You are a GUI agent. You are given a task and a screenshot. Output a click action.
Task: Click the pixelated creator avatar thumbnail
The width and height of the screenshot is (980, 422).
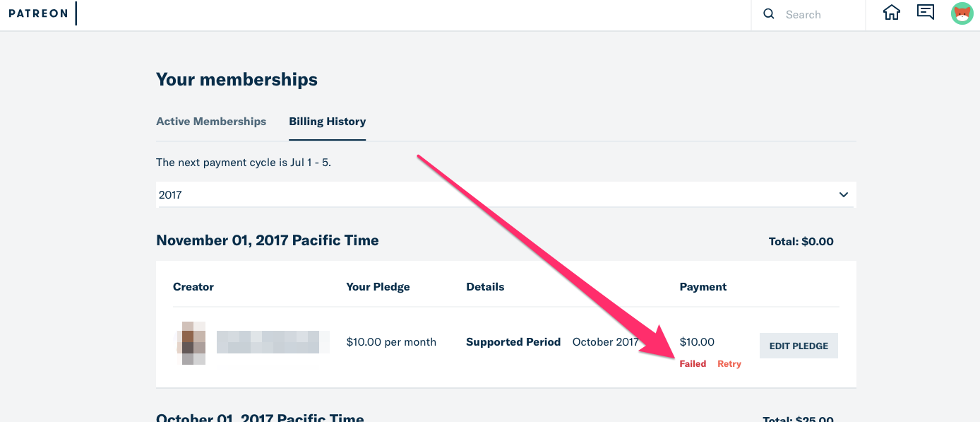[191, 342]
